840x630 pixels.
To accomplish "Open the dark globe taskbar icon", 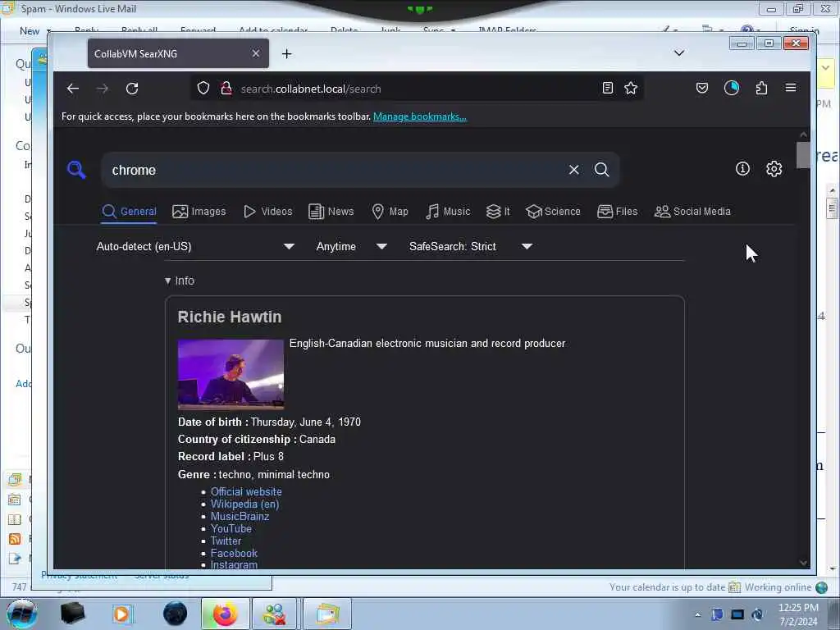I will pos(176,614).
